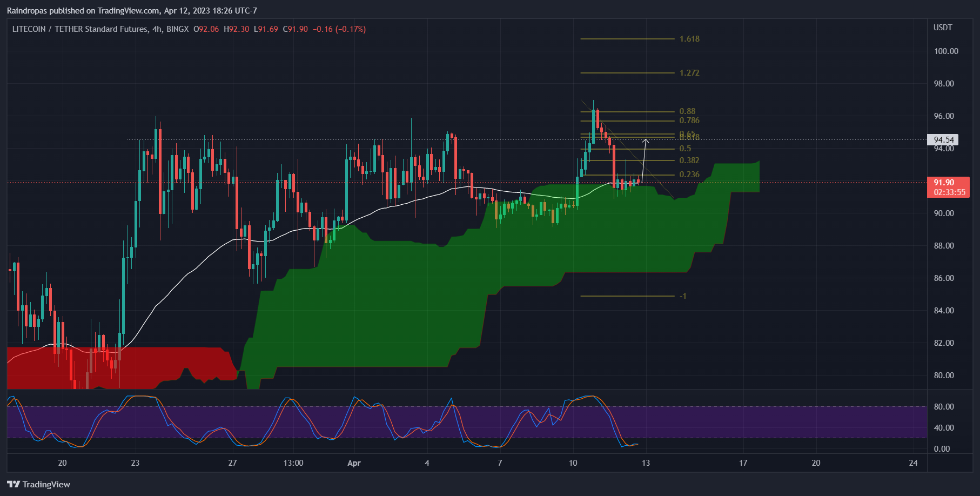980x496 pixels.
Task: Click the 02:33:55 candle countdown timer
Action: tap(949, 192)
